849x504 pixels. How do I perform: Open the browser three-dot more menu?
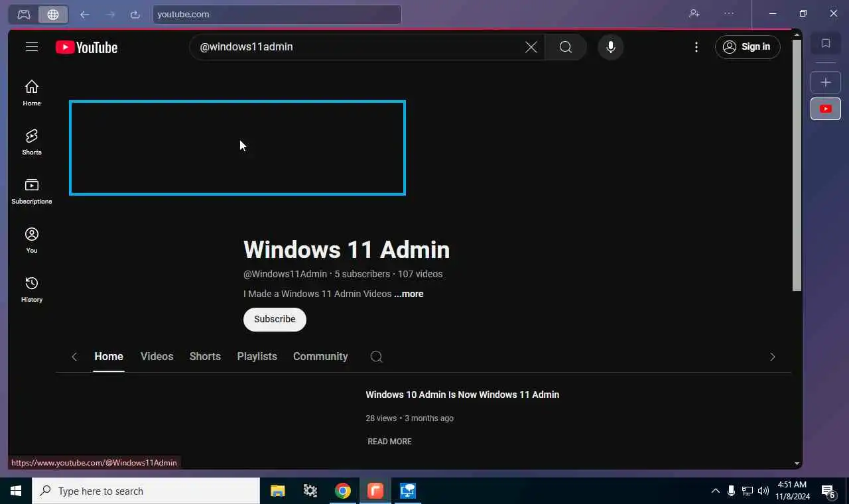[729, 13]
